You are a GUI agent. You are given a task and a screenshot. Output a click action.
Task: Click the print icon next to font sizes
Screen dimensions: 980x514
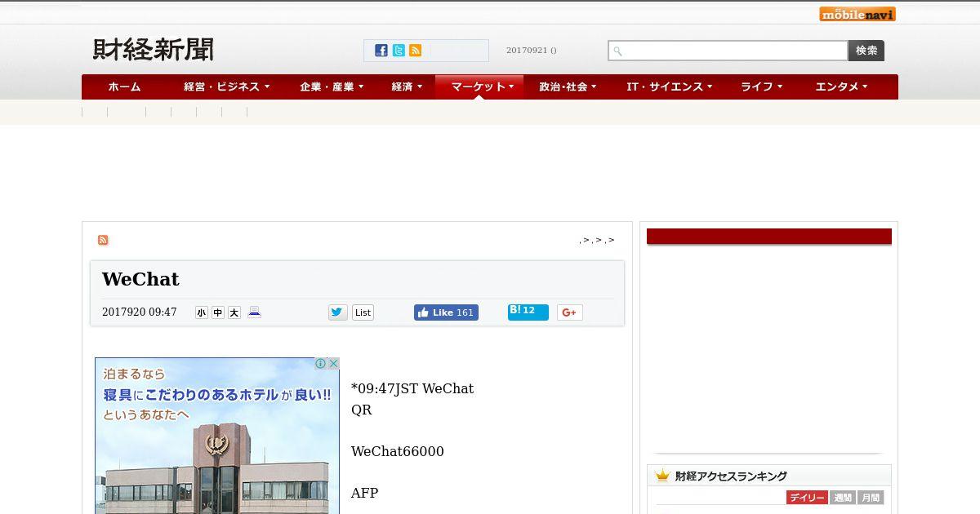[x=254, y=312]
